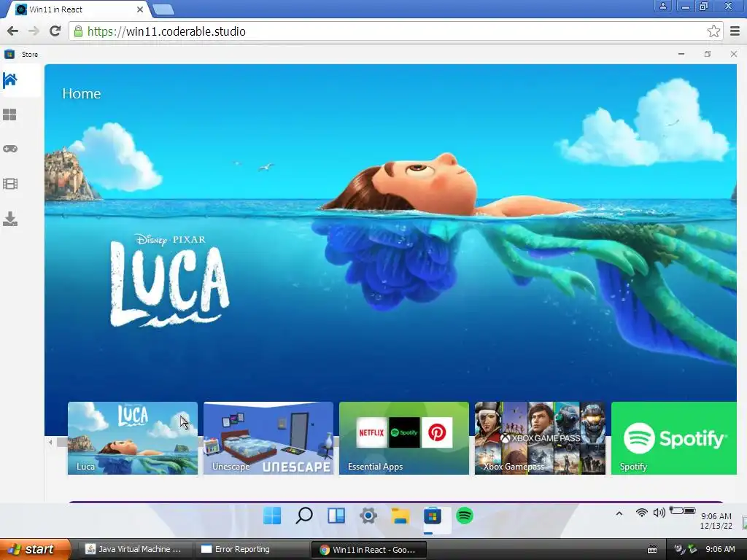The width and height of the screenshot is (747, 560).
Task: Open Spotify icon on Win11 taskbar
Action: 465,516
